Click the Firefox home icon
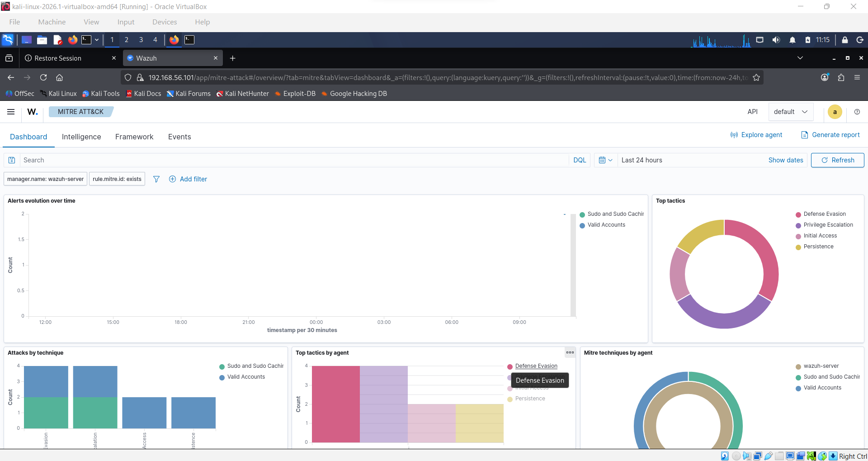Viewport: 868px width, 461px height. [x=59, y=77]
